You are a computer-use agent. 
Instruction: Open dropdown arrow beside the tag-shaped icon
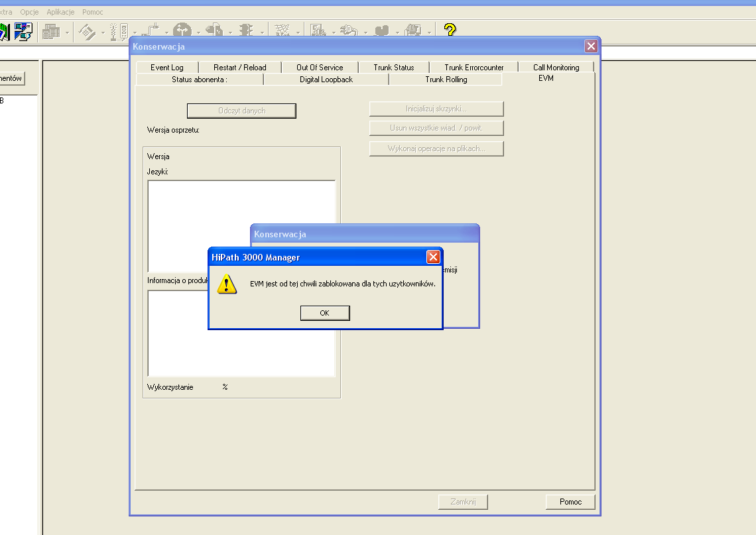[230, 32]
